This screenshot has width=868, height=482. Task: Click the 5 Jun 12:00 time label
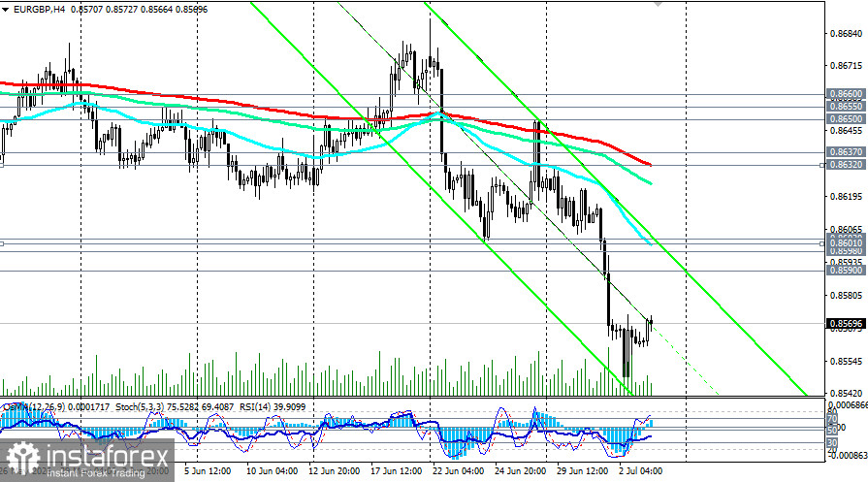click(207, 471)
